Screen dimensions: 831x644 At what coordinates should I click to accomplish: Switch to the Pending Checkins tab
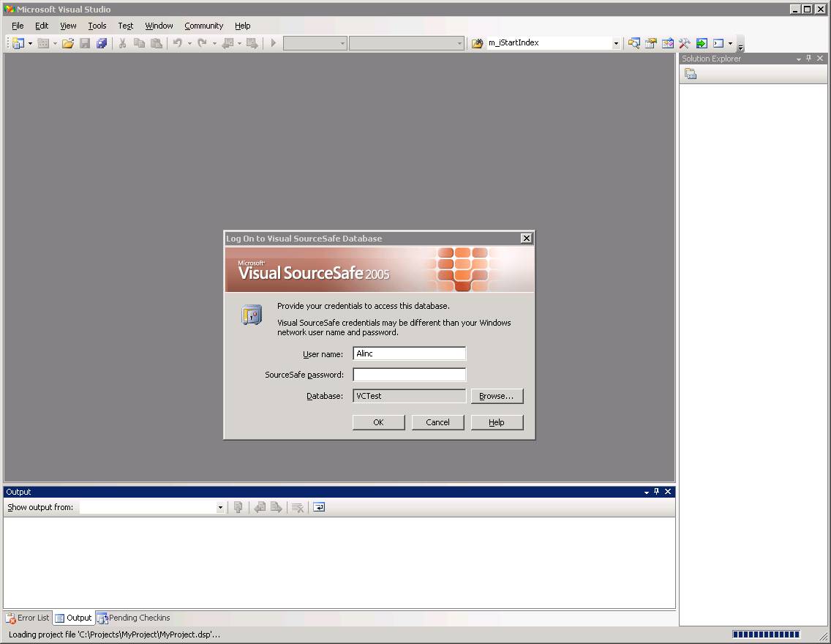point(133,618)
